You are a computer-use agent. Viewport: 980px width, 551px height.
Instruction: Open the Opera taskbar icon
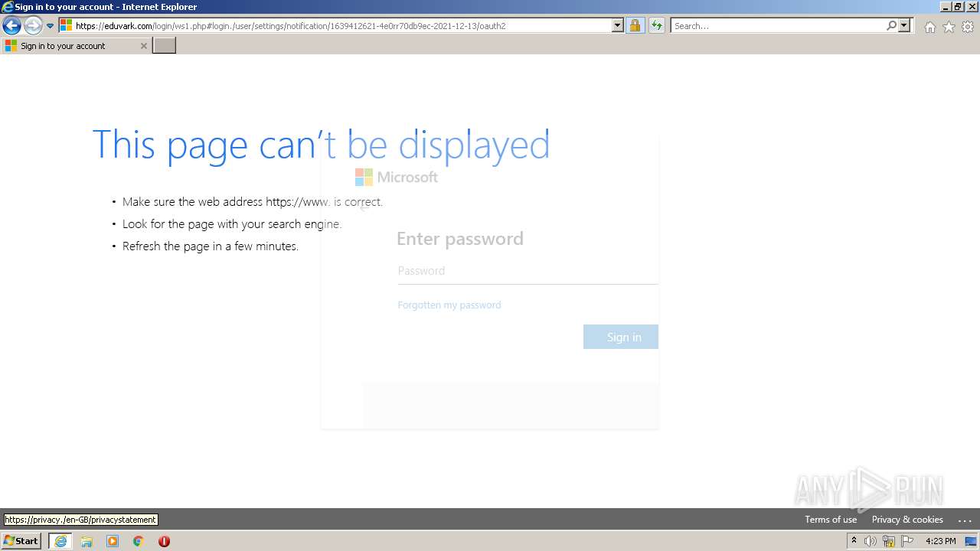(164, 541)
